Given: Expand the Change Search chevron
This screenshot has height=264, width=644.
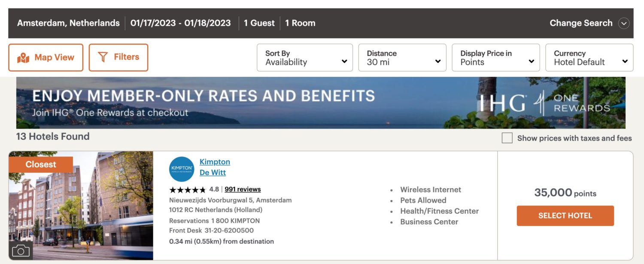Looking at the screenshot, I should click(x=625, y=23).
